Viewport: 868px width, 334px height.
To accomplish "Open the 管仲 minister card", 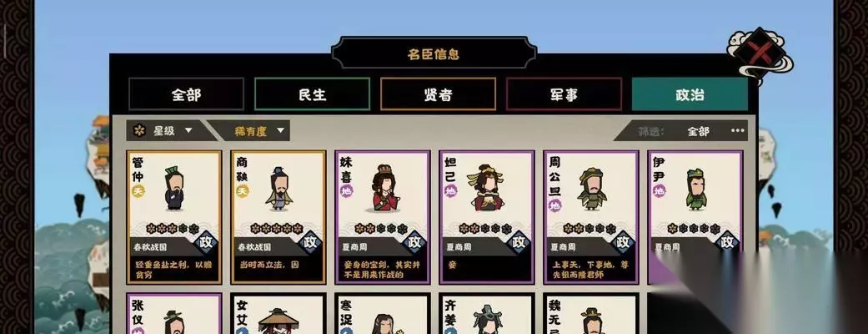I will point(173,217).
